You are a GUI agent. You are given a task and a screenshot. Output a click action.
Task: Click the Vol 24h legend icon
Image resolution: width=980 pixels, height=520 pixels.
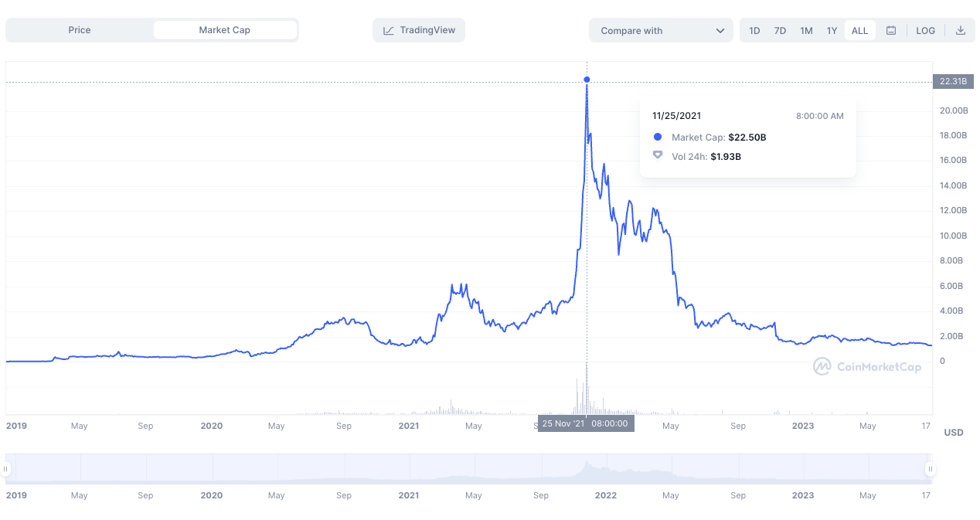pos(657,155)
